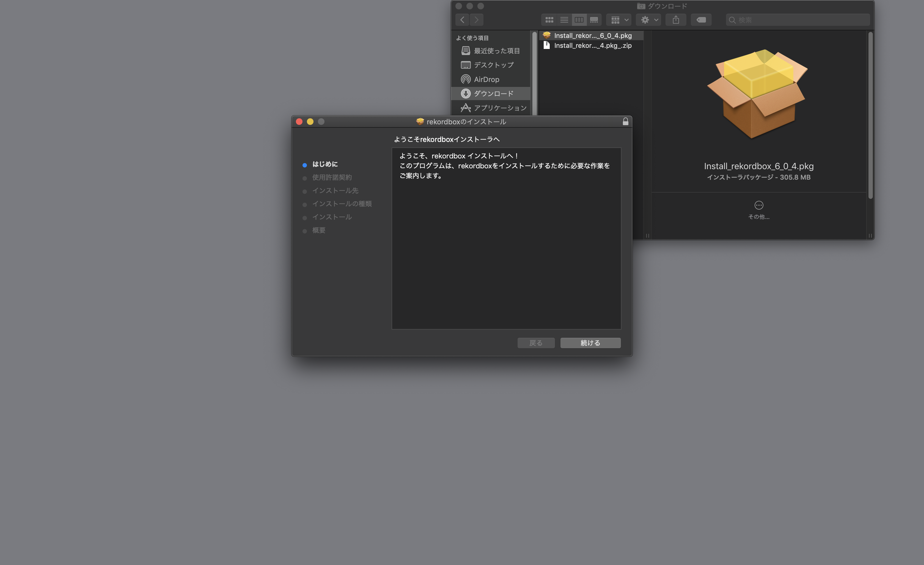Click the lock icon in the installer title bar
The image size is (924, 565).
coord(625,122)
